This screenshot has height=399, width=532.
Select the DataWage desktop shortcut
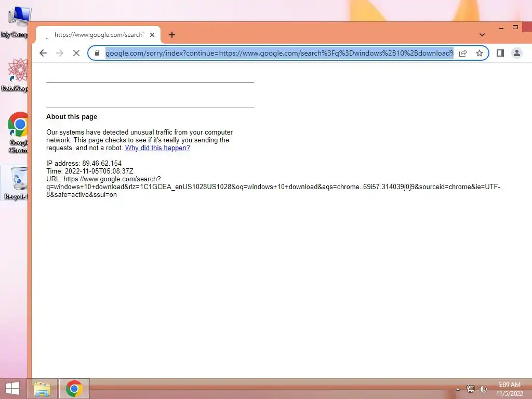click(x=15, y=75)
